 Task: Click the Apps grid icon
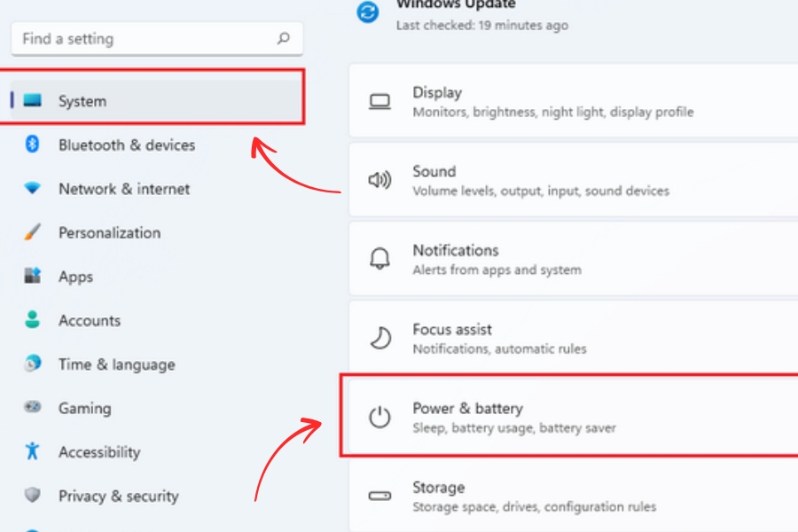tap(33, 277)
